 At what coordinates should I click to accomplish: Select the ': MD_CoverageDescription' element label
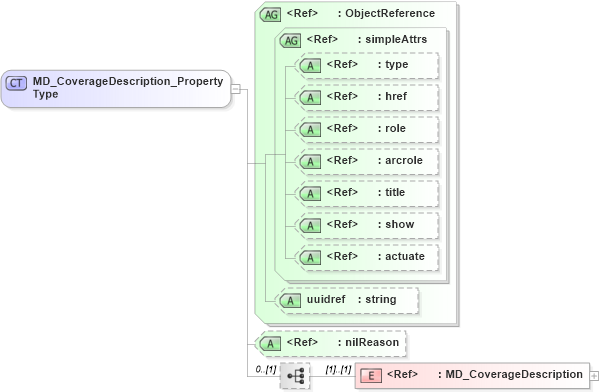510,374
